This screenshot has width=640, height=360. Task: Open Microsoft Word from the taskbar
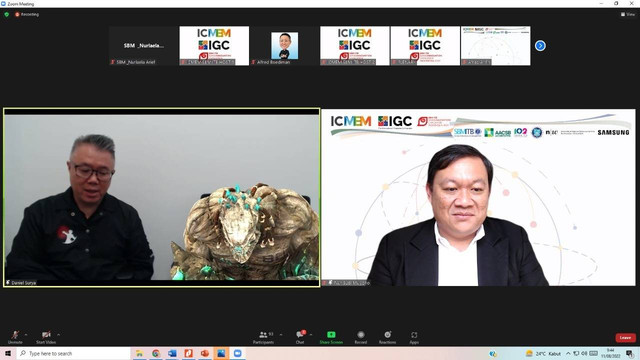172,353
